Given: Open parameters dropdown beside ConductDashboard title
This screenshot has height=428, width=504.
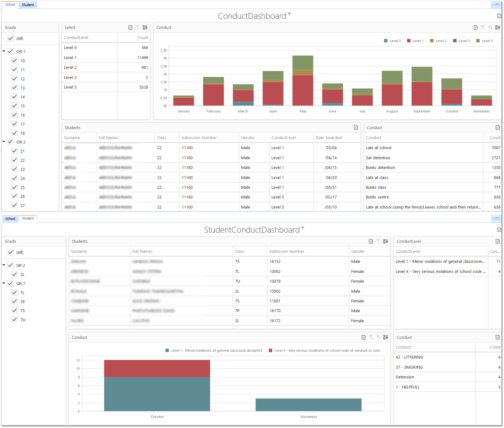Looking at the screenshot, I should (289, 14).
